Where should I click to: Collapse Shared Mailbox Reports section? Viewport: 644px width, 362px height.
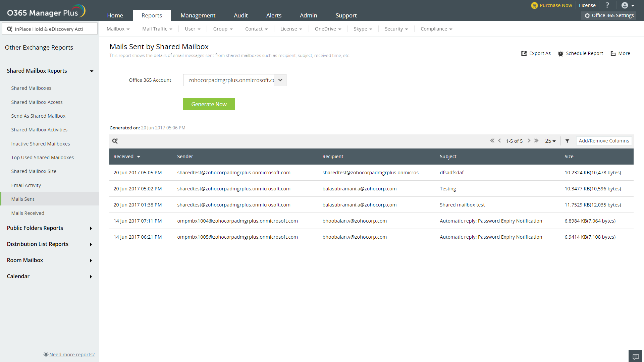coord(91,71)
